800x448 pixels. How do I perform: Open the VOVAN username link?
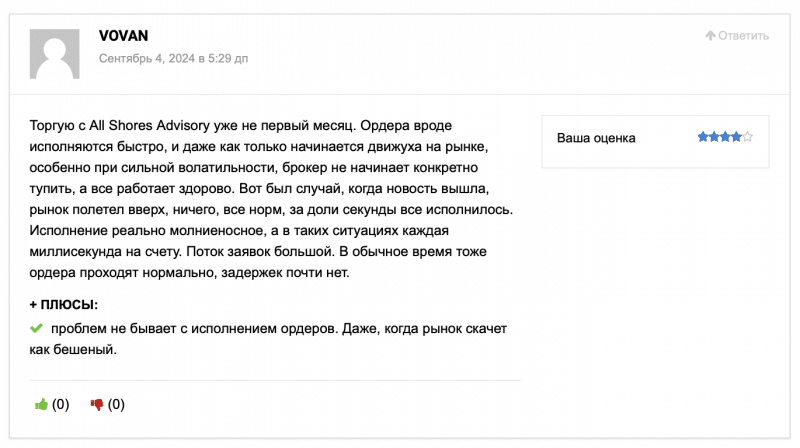123,36
